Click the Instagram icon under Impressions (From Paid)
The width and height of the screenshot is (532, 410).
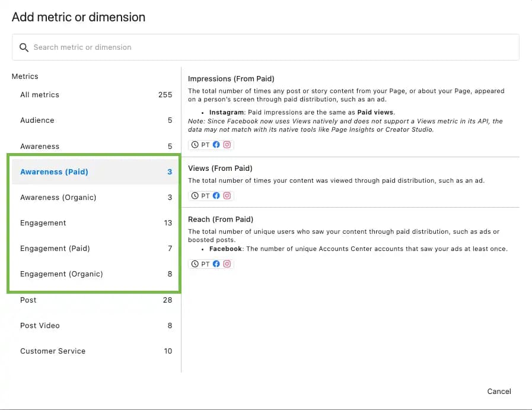click(x=227, y=144)
